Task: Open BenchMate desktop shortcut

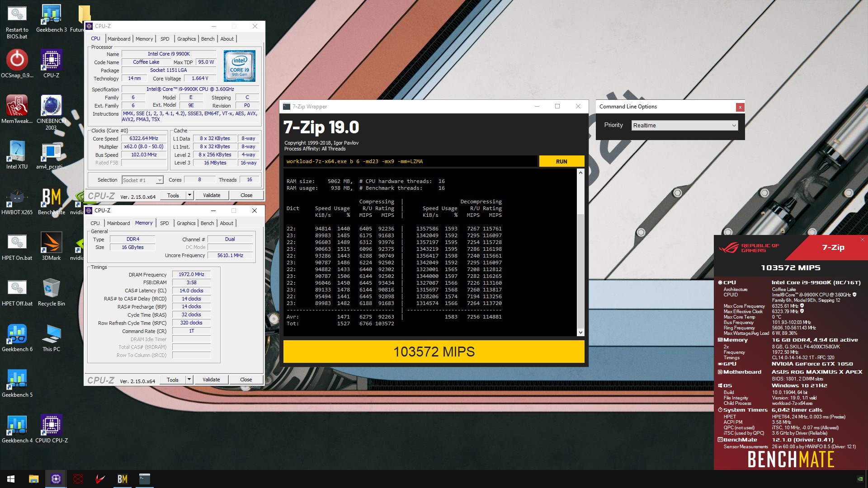Action: pyautogui.click(x=51, y=201)
